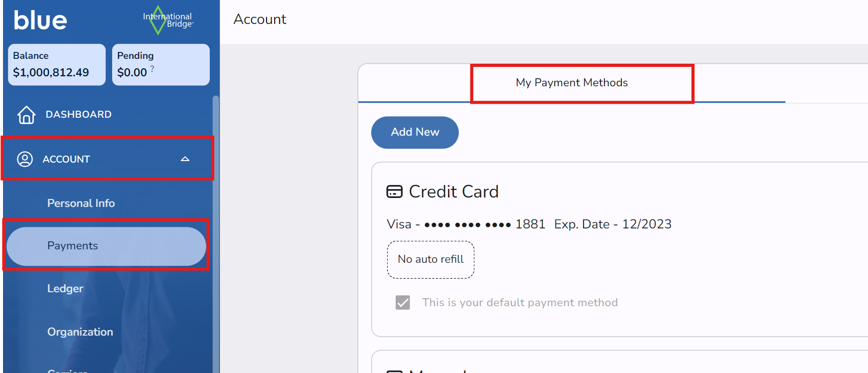This screenshot has height=373, width=868.
Task: Click the No auto refill button
Action: coord(431,259)
